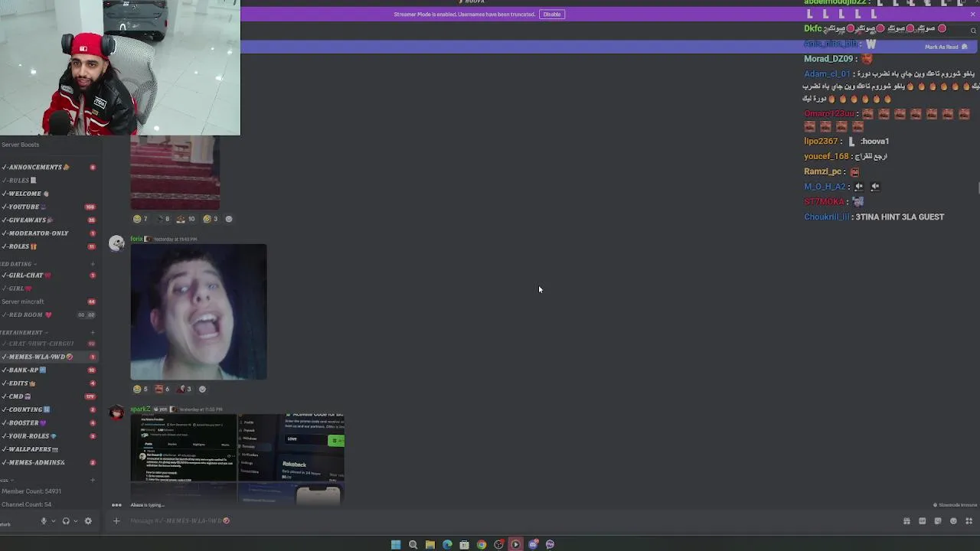
Task: Disable Streamer Mode
Action: (552, 15)
